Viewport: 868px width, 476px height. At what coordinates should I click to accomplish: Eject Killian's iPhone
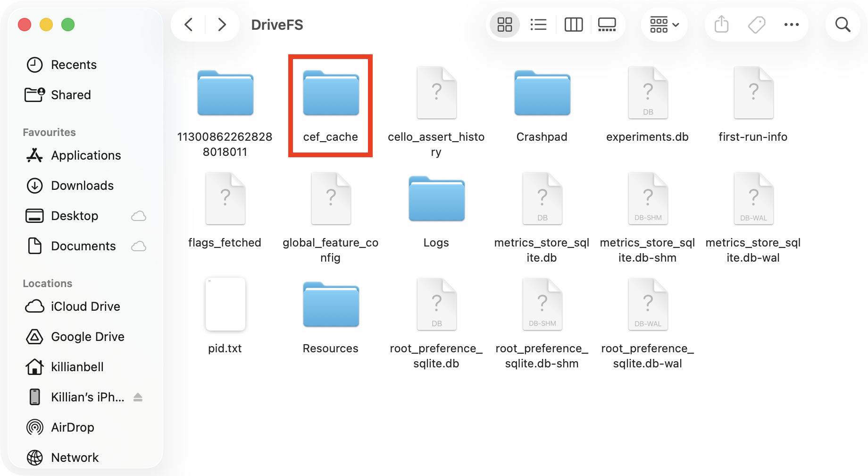(x=138, y=397)
